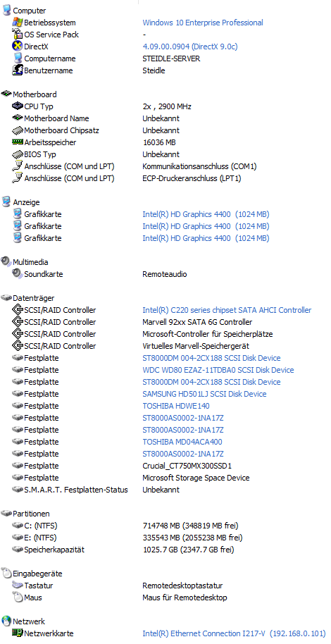Click the CPU Typ chip icon
This screenshot has width=331, height=644.
pyautogui.click(x=18, y=106)
